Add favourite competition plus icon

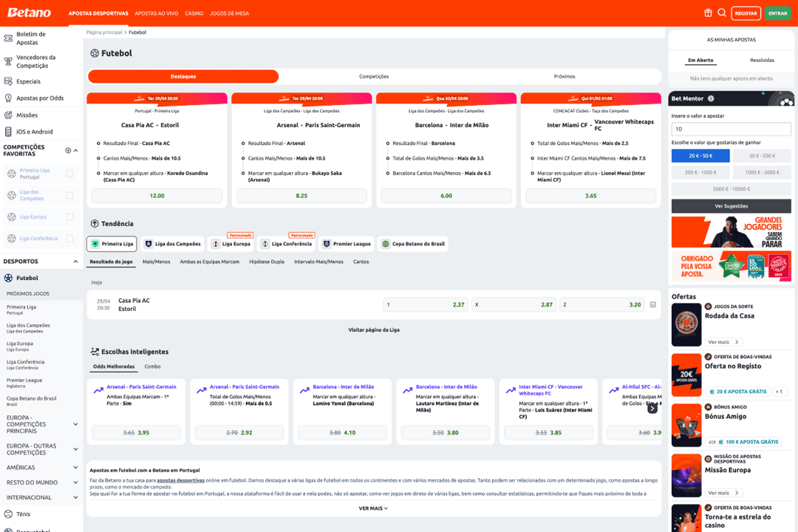pos(68,150)
